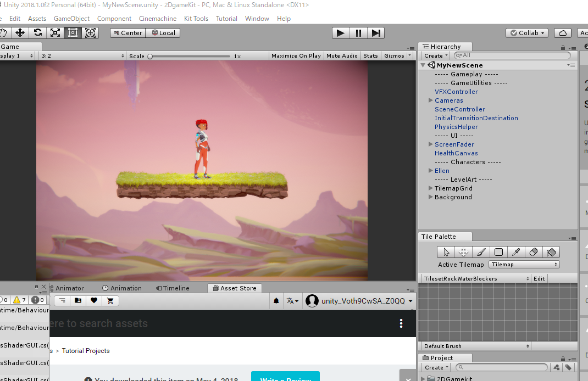Open the GameObject menu
This screenshot has height=381, width=588.
click(71, 19)
